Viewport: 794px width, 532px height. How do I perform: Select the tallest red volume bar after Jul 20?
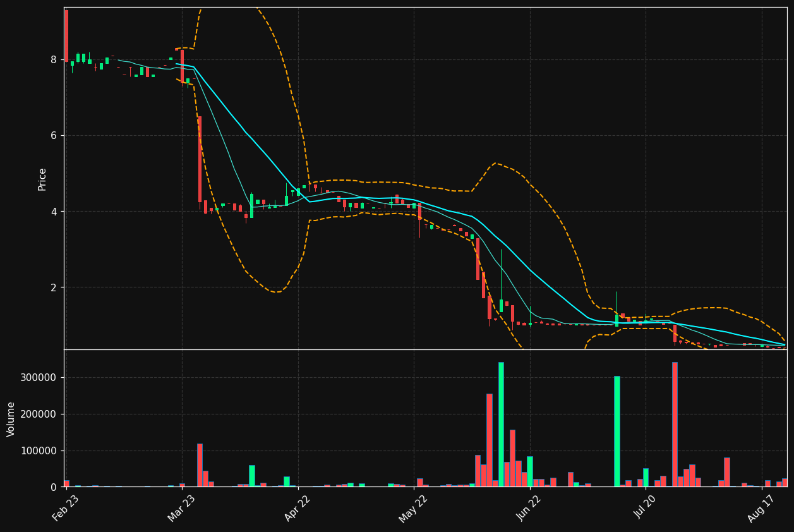tap(675, 425)
